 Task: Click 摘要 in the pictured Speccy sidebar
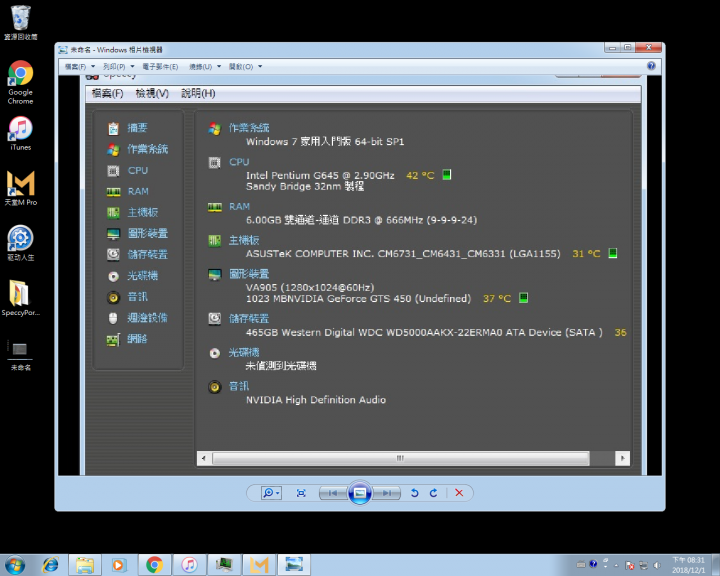click(x=137, y=128)
